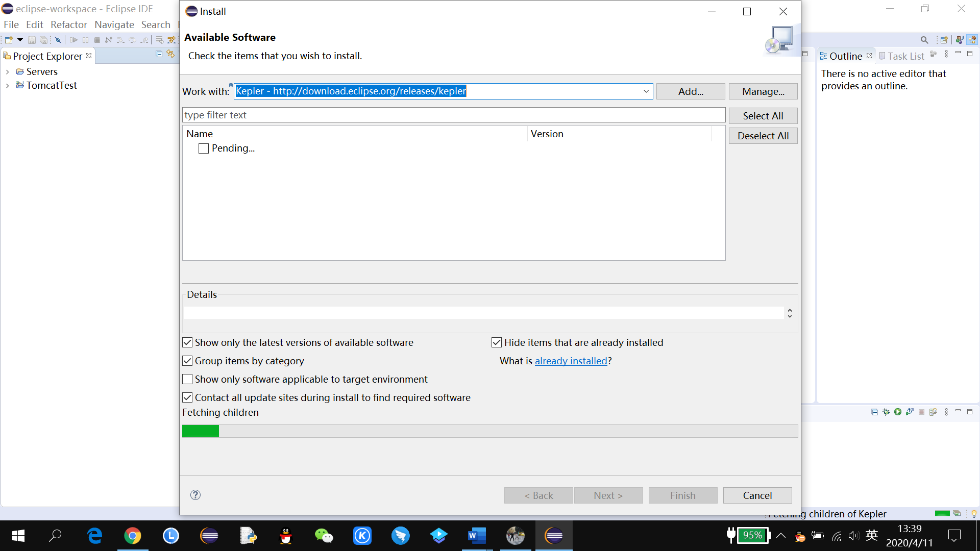Click the Publish to server icon
The height and width of the screenshot is (551, 980).
click(934, 412)
